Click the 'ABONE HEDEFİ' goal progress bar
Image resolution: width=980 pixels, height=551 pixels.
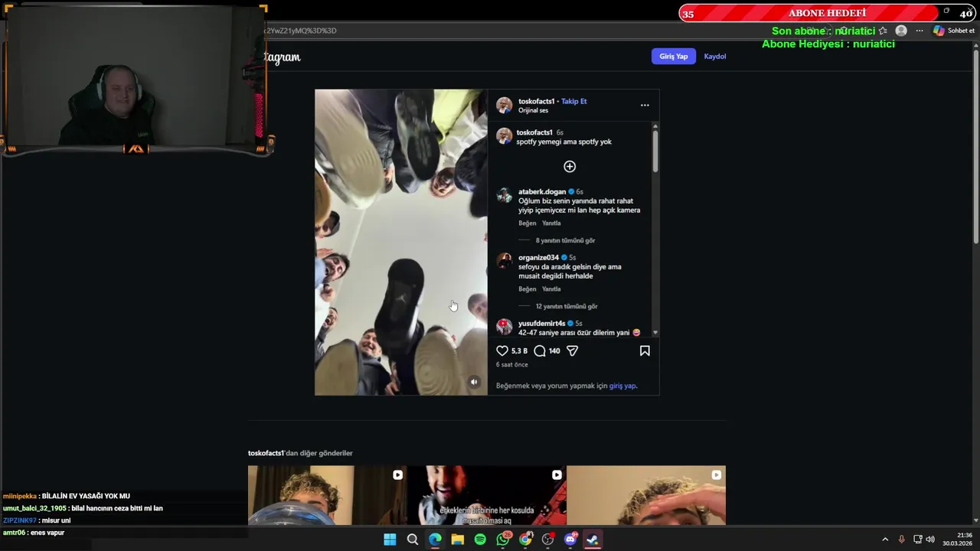(827, 13)
